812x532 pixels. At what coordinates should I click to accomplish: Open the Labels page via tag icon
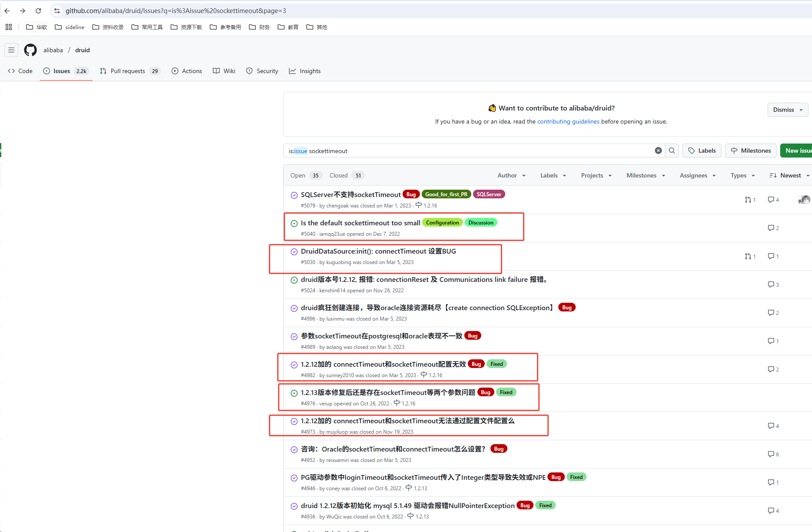click(x=701, y=151)
